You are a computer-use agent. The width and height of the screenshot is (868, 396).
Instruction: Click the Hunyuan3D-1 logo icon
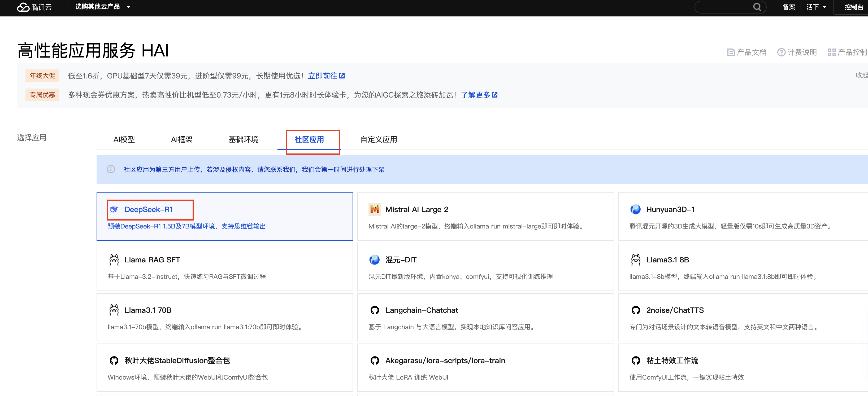click(x=636, y=209)
